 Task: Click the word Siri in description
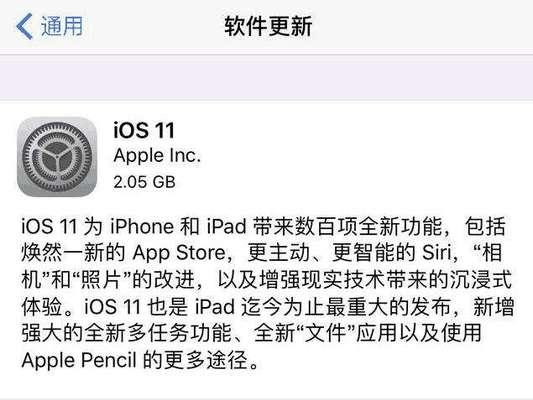click(x=437, y=253)
